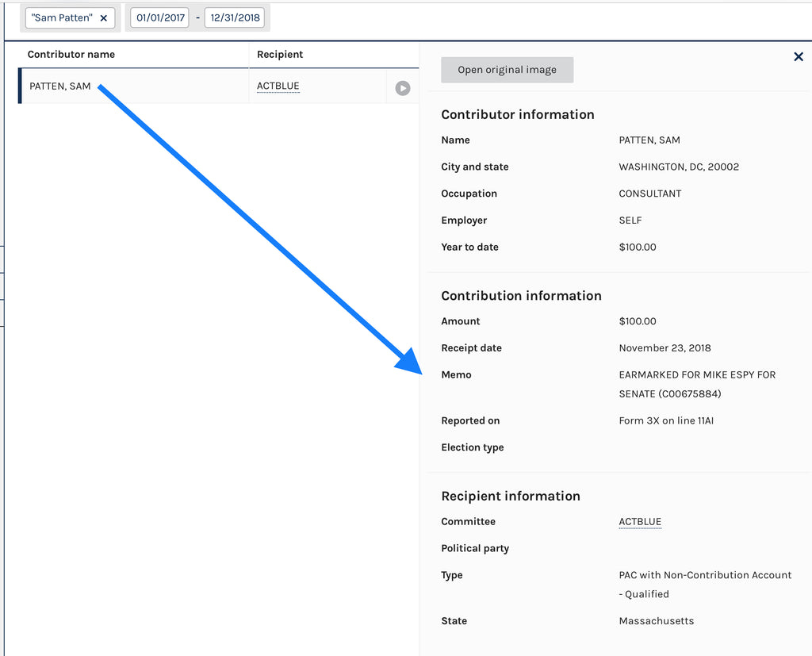Viewport: 812px width, 656px height.
Task: Click the WASHINGTON, DC, 20002 value
Action: pos(679,167)
